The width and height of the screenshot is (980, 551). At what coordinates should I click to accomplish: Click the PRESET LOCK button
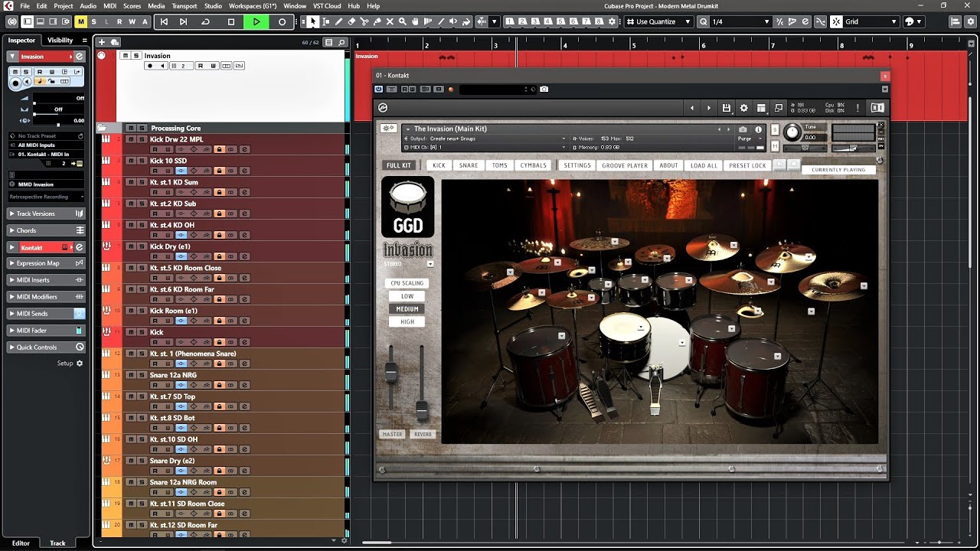click(747, 165)
